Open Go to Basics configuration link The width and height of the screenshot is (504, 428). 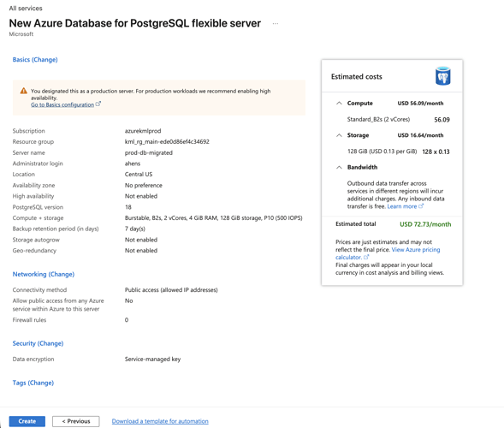click(x=62, y=104)
